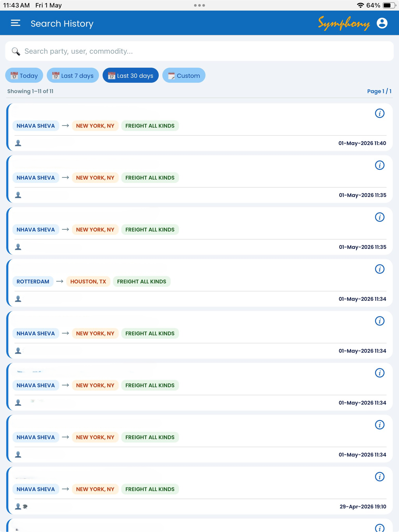Click the Search History title
The height and width of the screenshot is (532, 399).
pyautogui.click(x=62, y=24)
